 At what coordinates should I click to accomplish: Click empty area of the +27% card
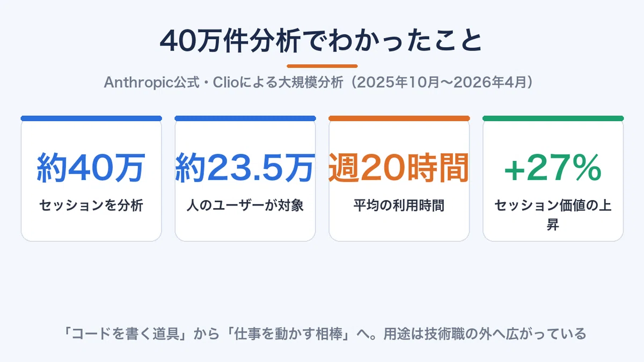[553, 137]
